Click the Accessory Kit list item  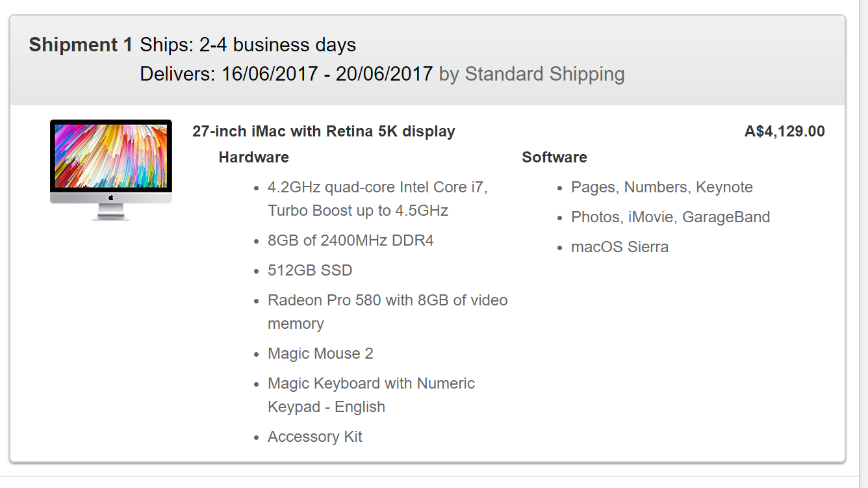click(x=314, y=437)
